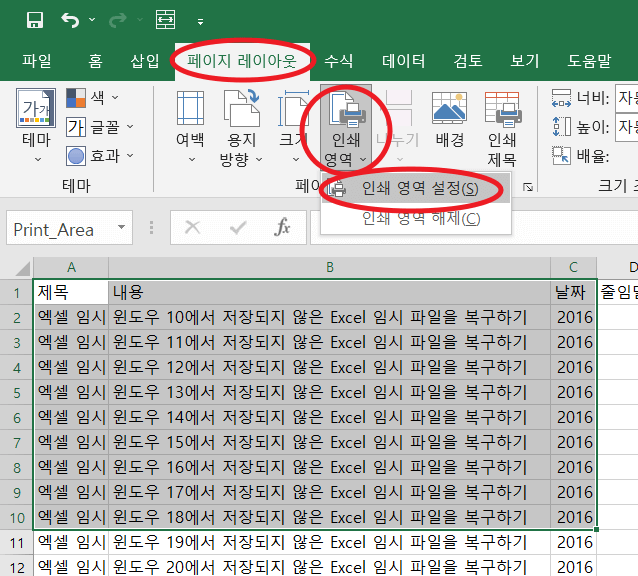
Task: Click the touch/mouse mode icon in quick toolbar
Action: tap(166, 20)
